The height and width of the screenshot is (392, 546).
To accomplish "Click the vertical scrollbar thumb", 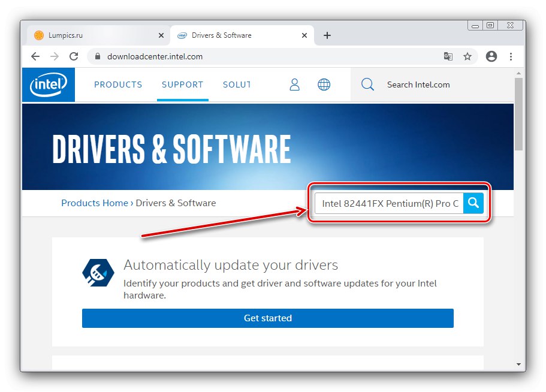I will (x=518, y=114).
